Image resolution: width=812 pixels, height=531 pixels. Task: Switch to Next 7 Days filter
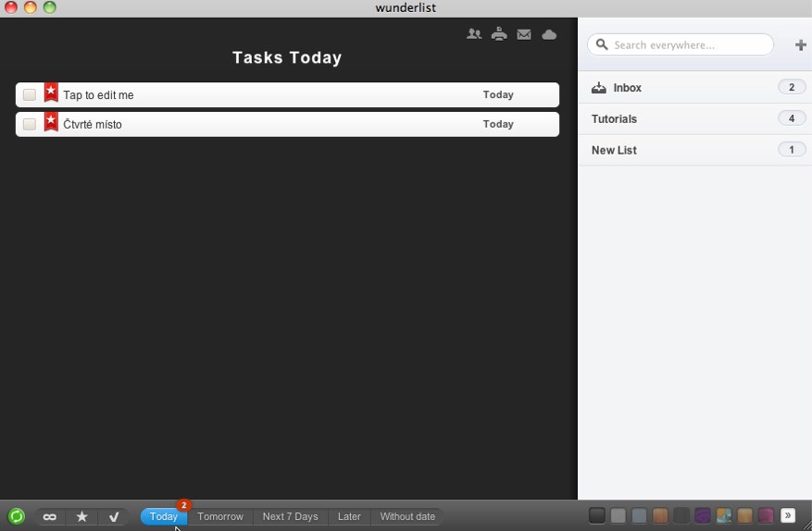291,516
